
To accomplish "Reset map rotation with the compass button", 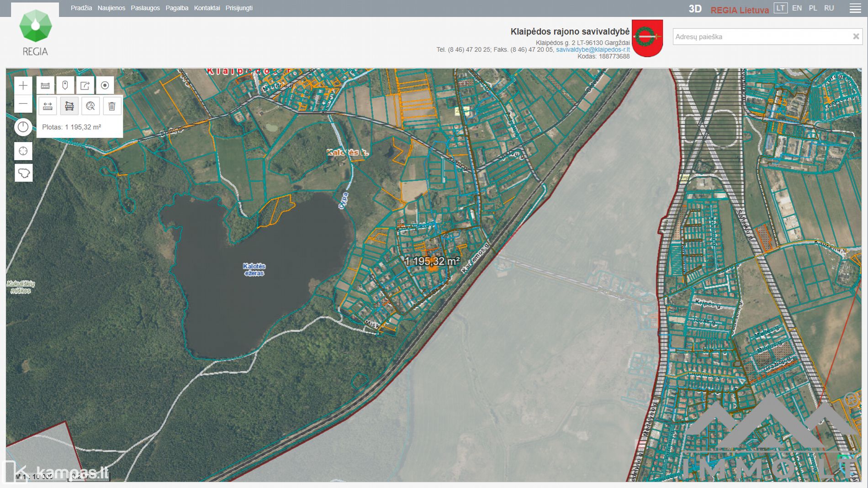I will point(23,127).
